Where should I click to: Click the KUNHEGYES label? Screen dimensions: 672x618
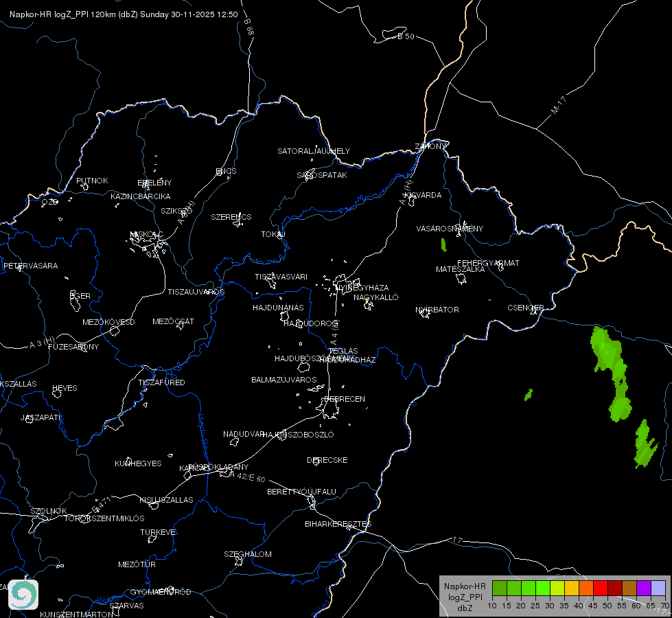pos(138,463)
